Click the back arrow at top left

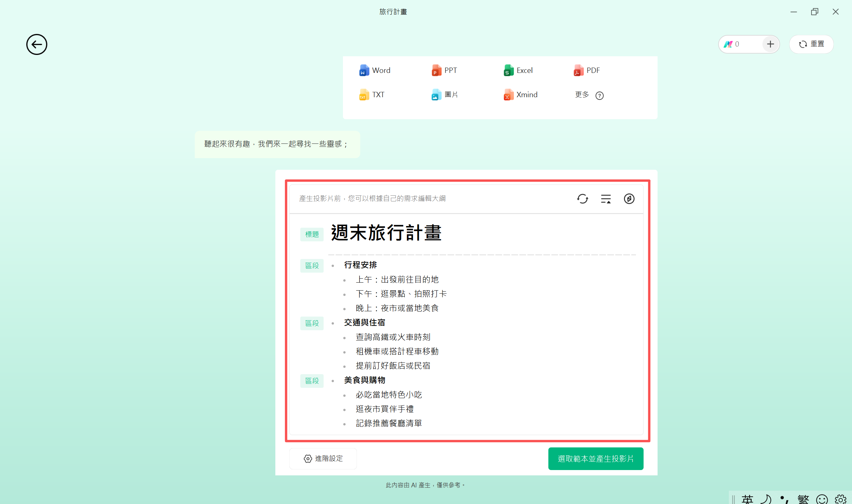[36, 44]
